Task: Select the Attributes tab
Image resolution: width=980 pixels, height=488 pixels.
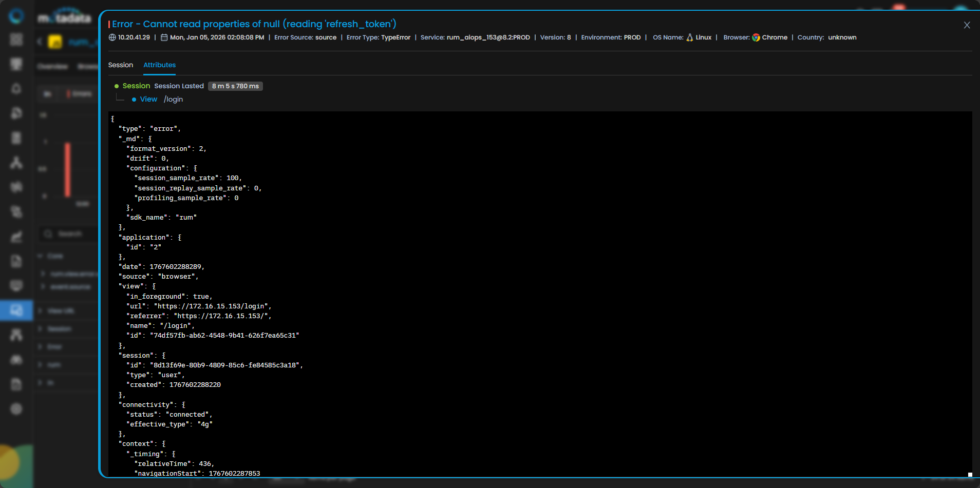Action: click(159, 65)
